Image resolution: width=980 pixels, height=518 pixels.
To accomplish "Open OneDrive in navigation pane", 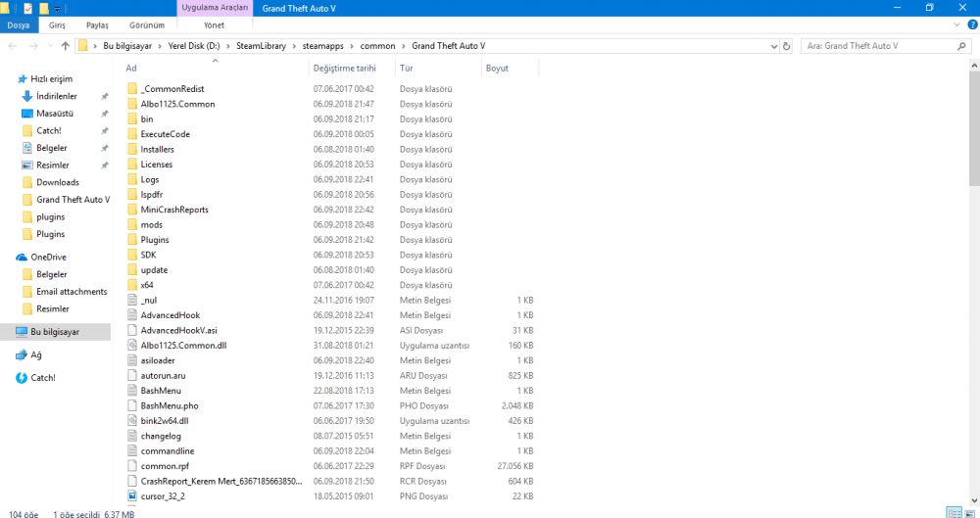I will coord(41,257).
